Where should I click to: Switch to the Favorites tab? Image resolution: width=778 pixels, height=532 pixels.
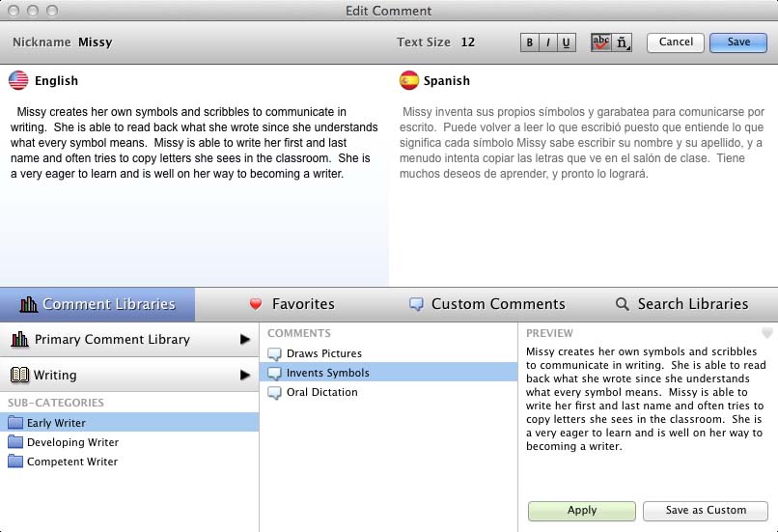coord(292,304)
